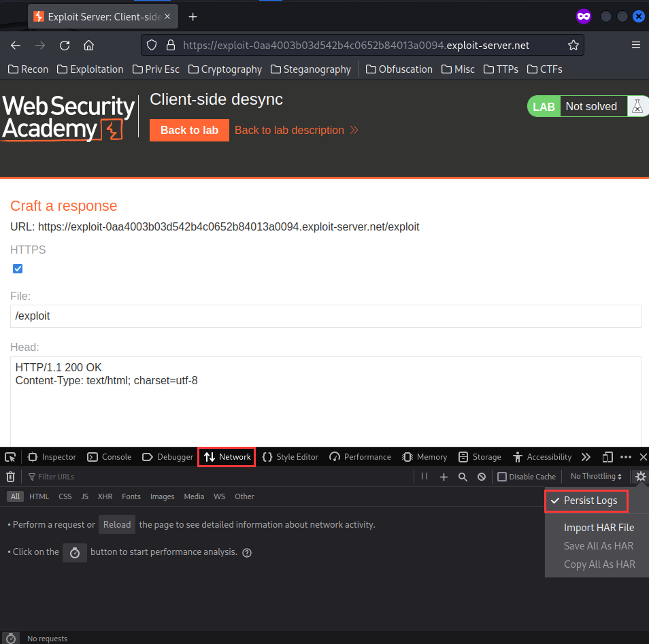Open the Misc bookmarks folder
Image resolution: width=649 pixels, height=644 pixels.
(x=458, y=69)
